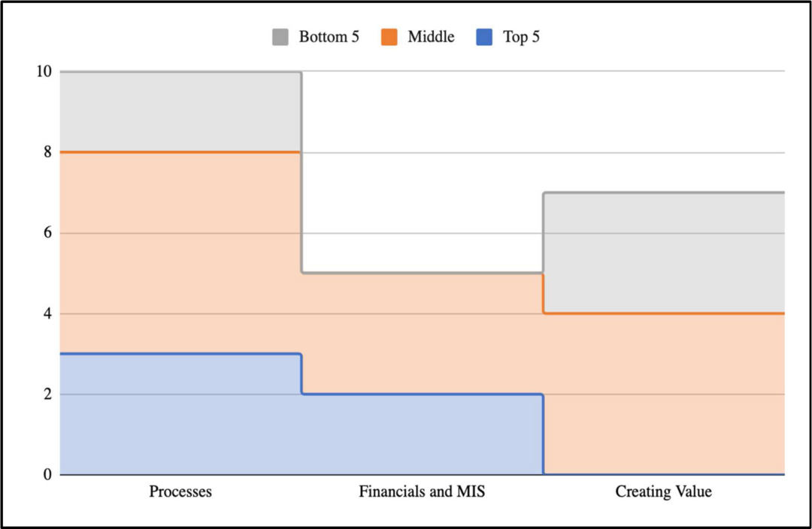The width and height of the screenshot is (812, 529).
Task: Click the y-axis value 6
Action: click(x=47, y=233)
